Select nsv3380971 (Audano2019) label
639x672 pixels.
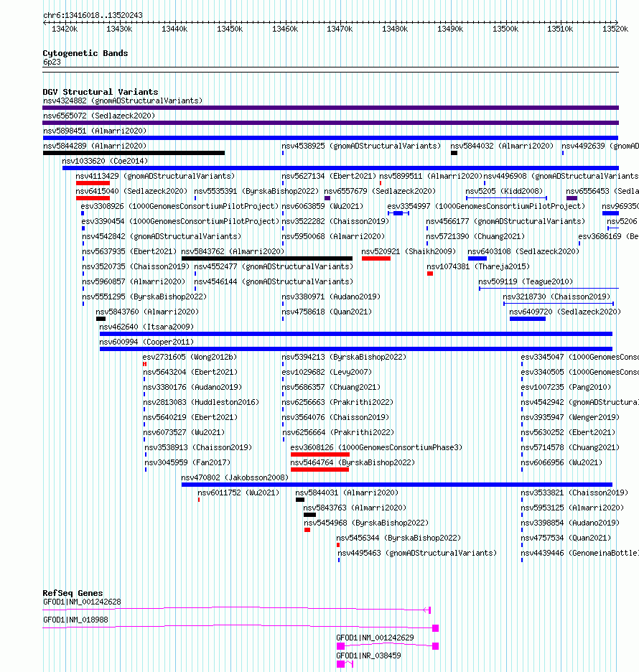[331, 297]
